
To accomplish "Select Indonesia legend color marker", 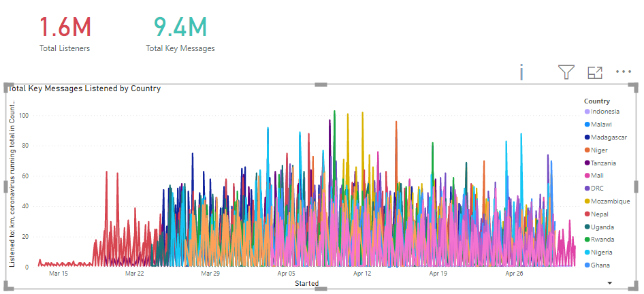I will 587,112.
